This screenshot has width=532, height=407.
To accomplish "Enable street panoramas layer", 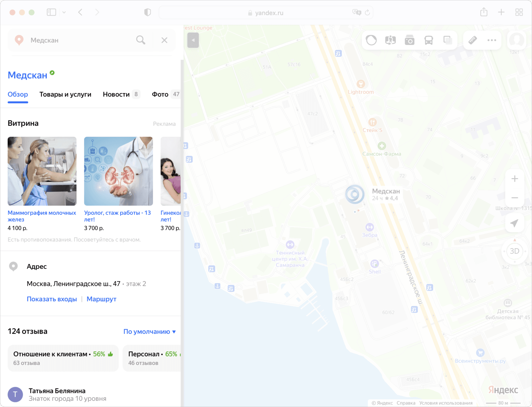I will [390, 40].
